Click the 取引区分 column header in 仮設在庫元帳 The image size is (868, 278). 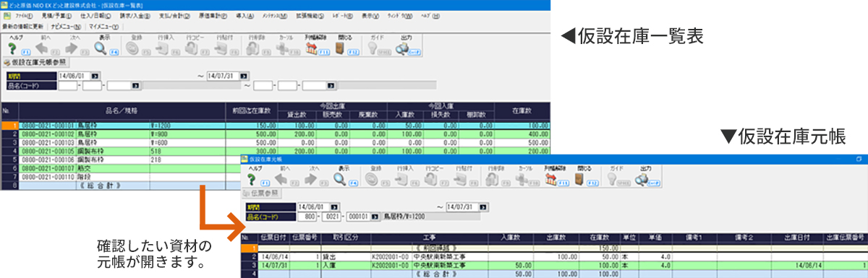click(x=346, y=238)
